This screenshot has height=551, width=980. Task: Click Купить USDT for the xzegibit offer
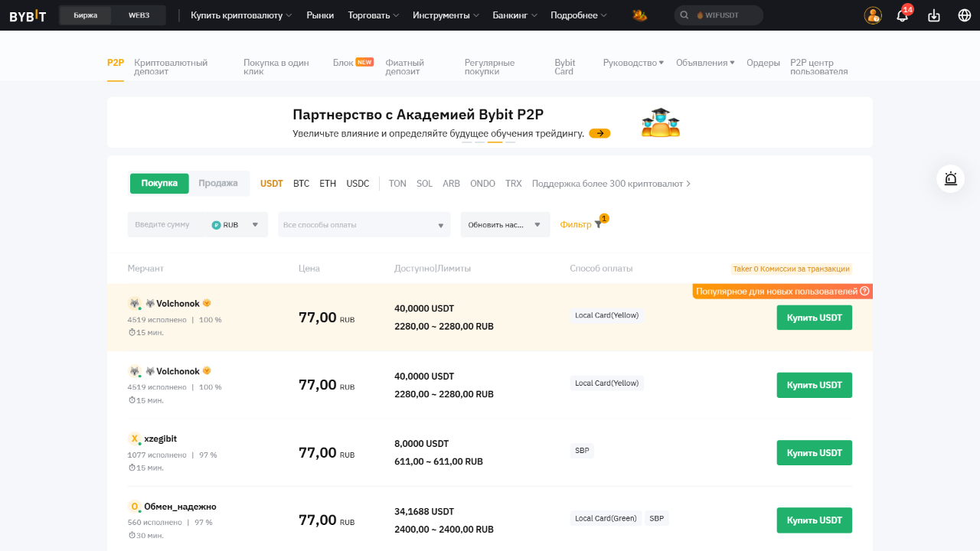coord(814,452)
